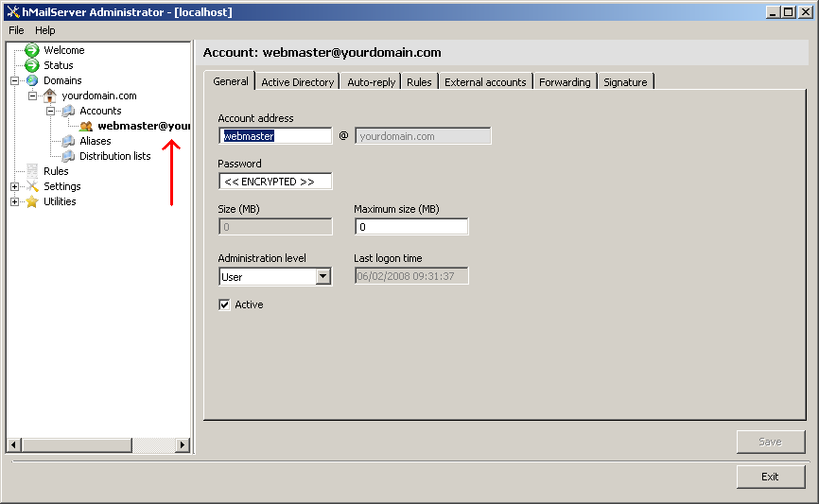Click the tree scrollbar left arrow

(14, 445)
